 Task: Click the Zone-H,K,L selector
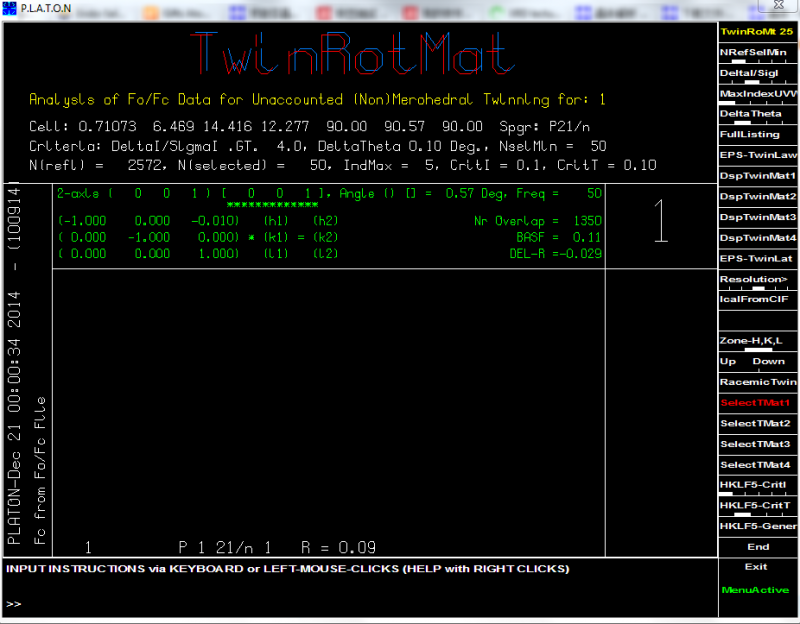757,342
